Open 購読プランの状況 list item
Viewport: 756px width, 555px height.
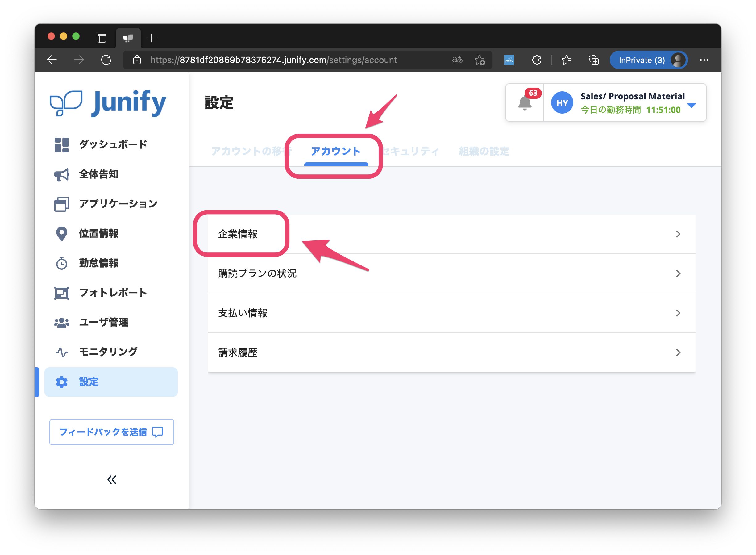[257, 273]
